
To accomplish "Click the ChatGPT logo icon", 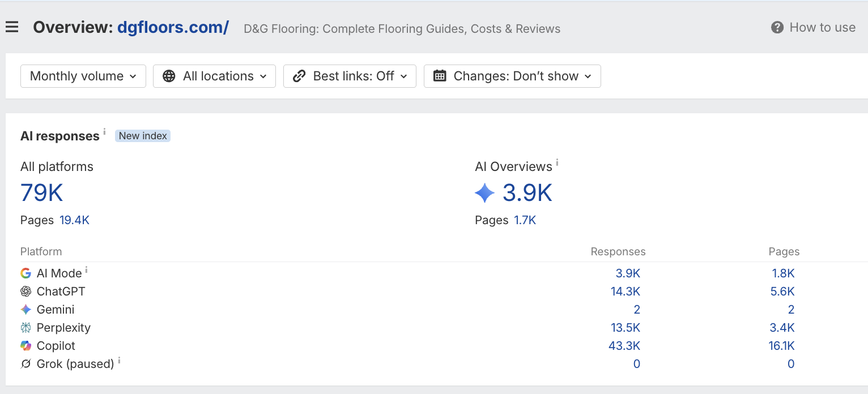I will tap(25, 292).
